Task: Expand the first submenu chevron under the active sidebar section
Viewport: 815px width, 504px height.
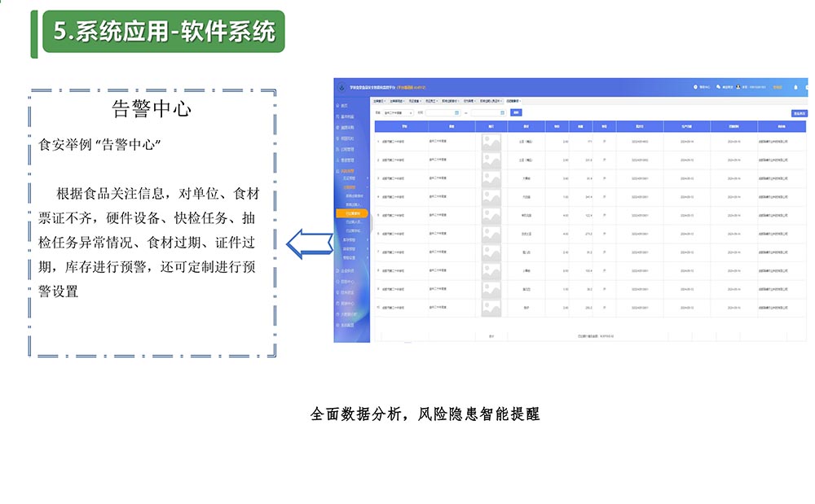Action: point(368,177)
